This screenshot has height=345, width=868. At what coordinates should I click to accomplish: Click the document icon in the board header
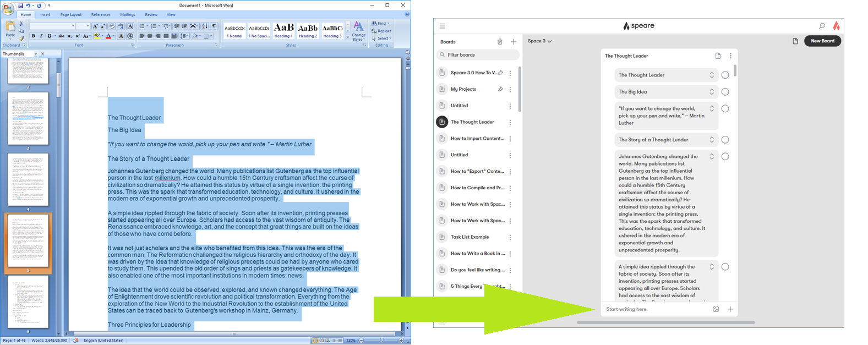718,56
